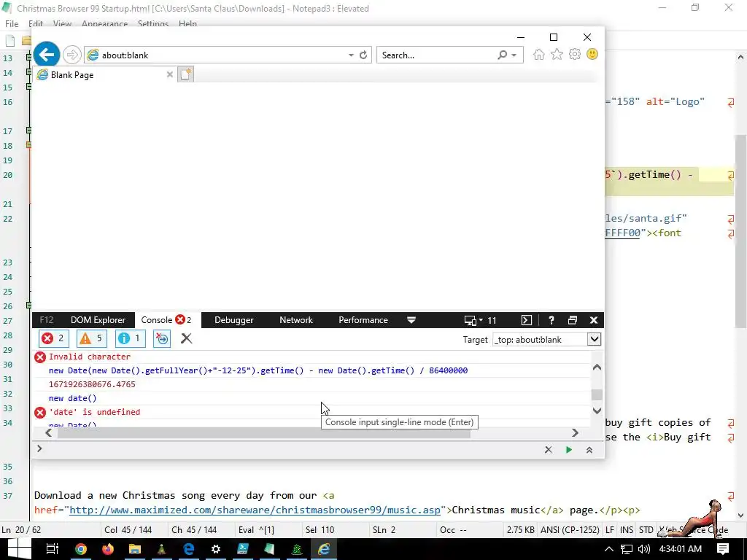Image resolution: width=747 pixels, height=560 pixels.
Task: Click the 'Invalid character' error message
Action: click(90, 357)
